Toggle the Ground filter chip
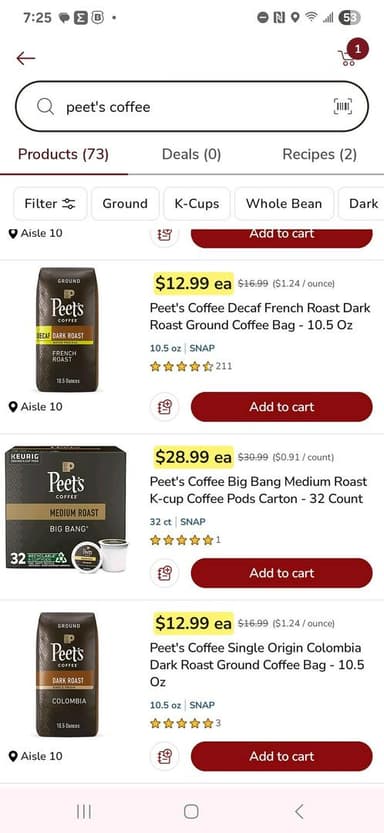384x833 pixels. (x=125, y=203)
